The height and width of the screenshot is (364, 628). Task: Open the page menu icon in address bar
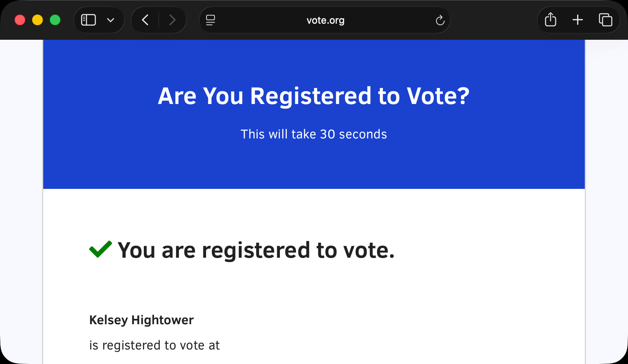210,20
